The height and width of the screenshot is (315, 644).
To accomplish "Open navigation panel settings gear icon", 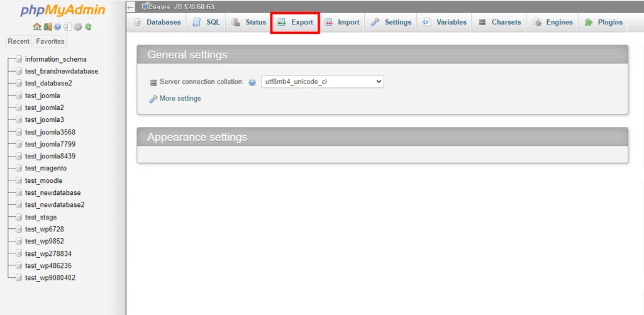I will pos(78,27).
